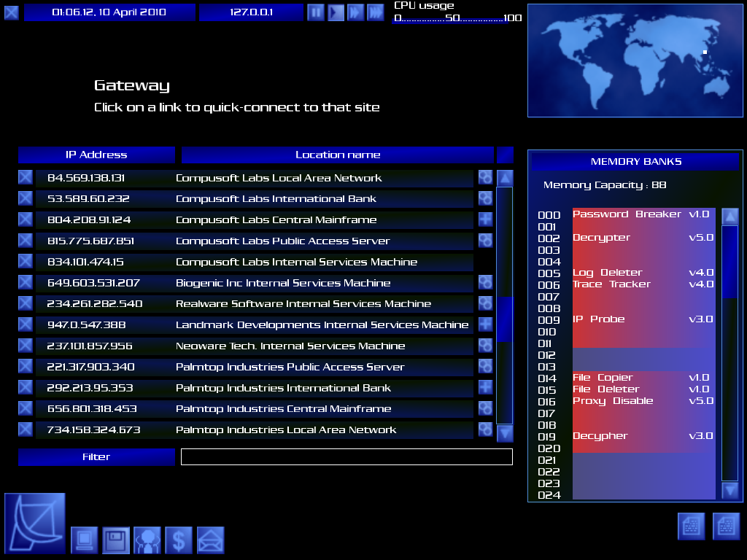The height and width of the screenshot is (560, 747).
Task: Open the envelope send-mail icon
Action: click(210, 540)
